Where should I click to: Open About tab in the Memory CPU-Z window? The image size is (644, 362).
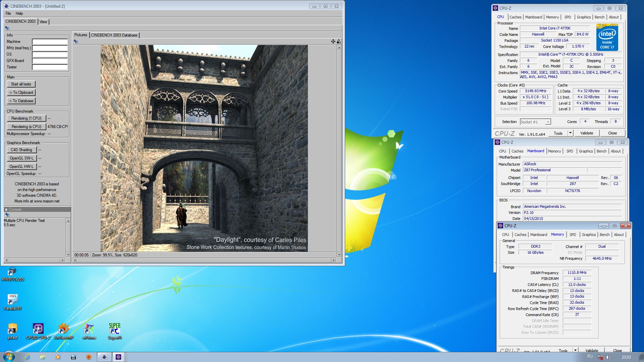(x=619, y=235)
